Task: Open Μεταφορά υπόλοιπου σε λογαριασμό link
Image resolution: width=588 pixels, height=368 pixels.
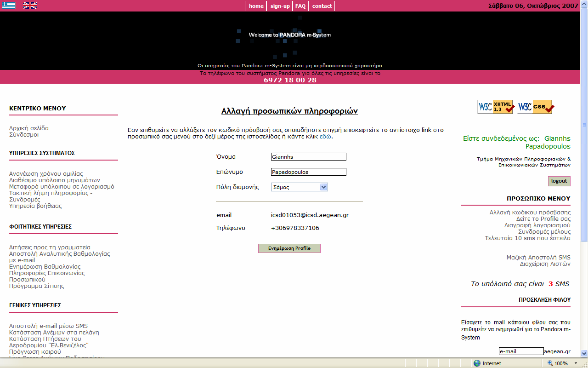Action: click(62, 187)
